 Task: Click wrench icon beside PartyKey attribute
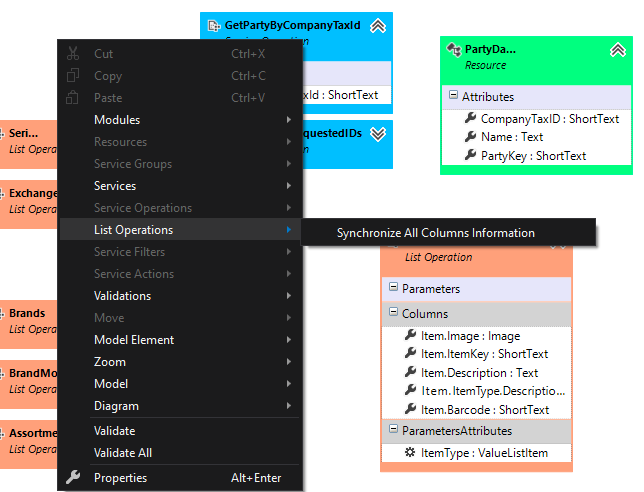(x=470, y=155)
